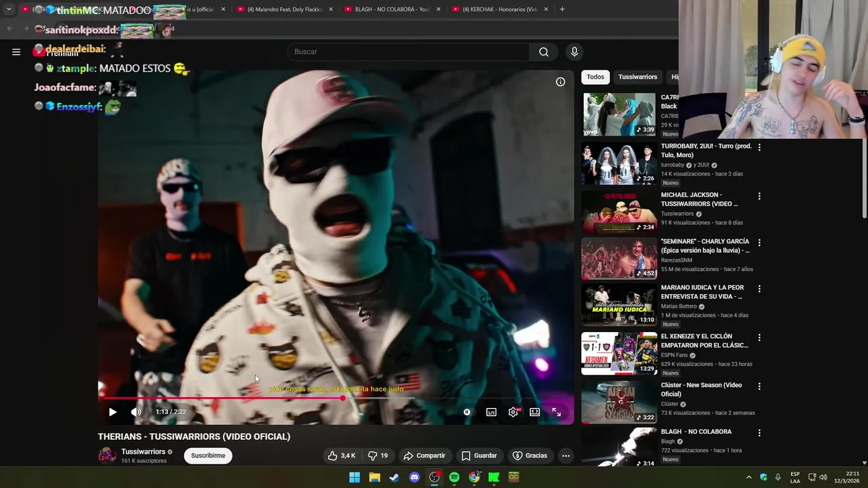The height and width of the screenshot is (488, 868).
Task: Open options menu for the TURROBABY video
Action: pyautogui.click(x=759, y=147)
